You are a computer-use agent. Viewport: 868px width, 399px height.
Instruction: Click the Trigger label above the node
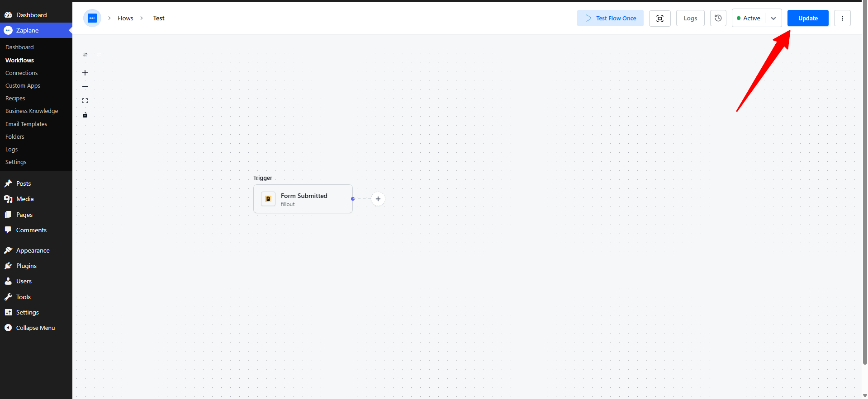coord(263,178)
